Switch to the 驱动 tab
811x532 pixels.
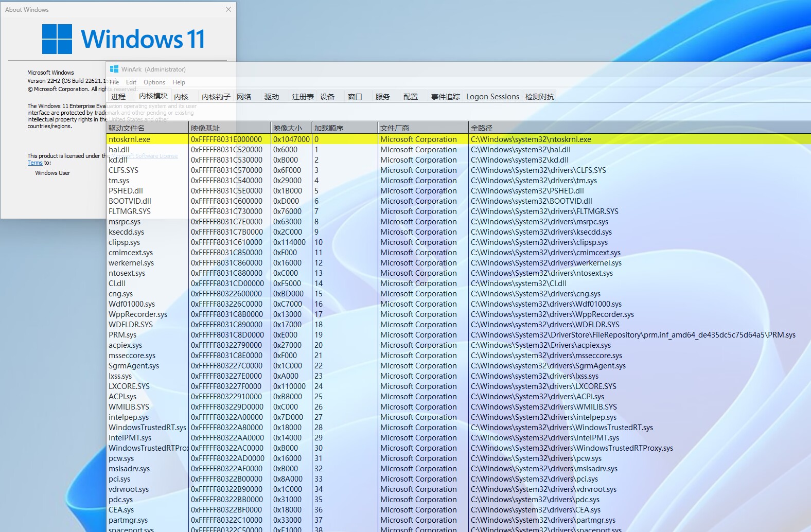[272, 97]
